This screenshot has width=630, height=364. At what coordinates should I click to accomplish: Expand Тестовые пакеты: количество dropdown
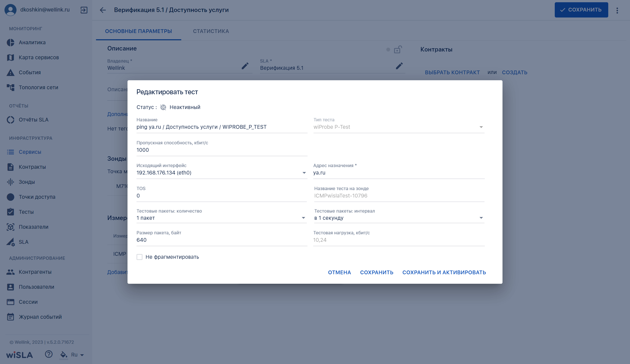221,218
